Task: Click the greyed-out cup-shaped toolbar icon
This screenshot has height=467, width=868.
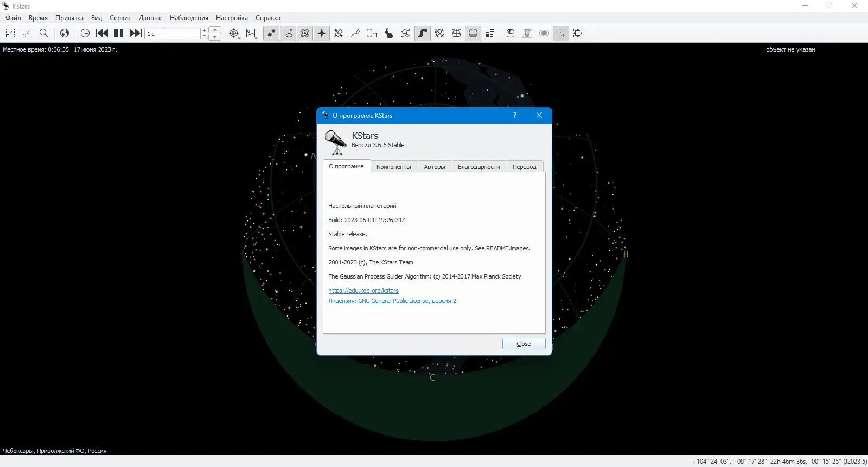Action: click(x=527, y=33)
